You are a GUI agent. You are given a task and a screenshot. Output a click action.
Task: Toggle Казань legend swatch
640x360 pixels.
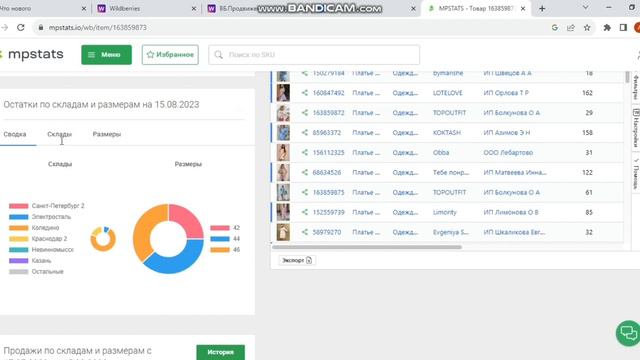[19, 260]
